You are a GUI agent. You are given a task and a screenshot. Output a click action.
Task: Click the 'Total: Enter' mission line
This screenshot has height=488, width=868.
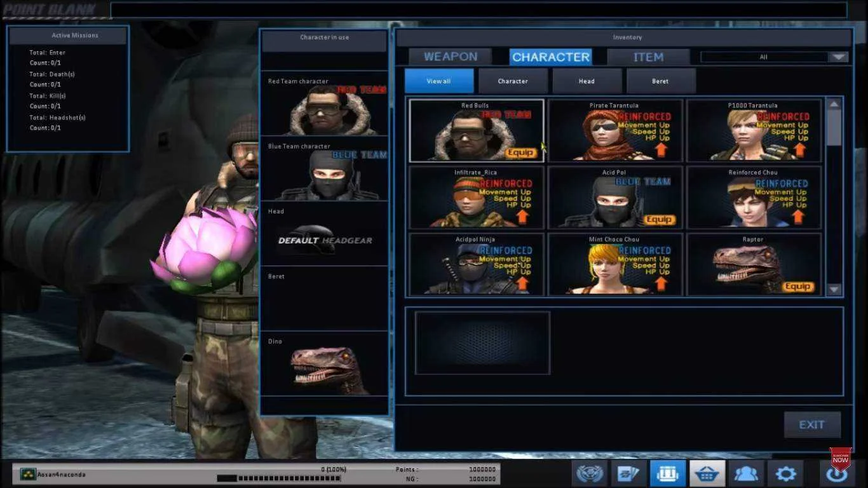[47, 53]
